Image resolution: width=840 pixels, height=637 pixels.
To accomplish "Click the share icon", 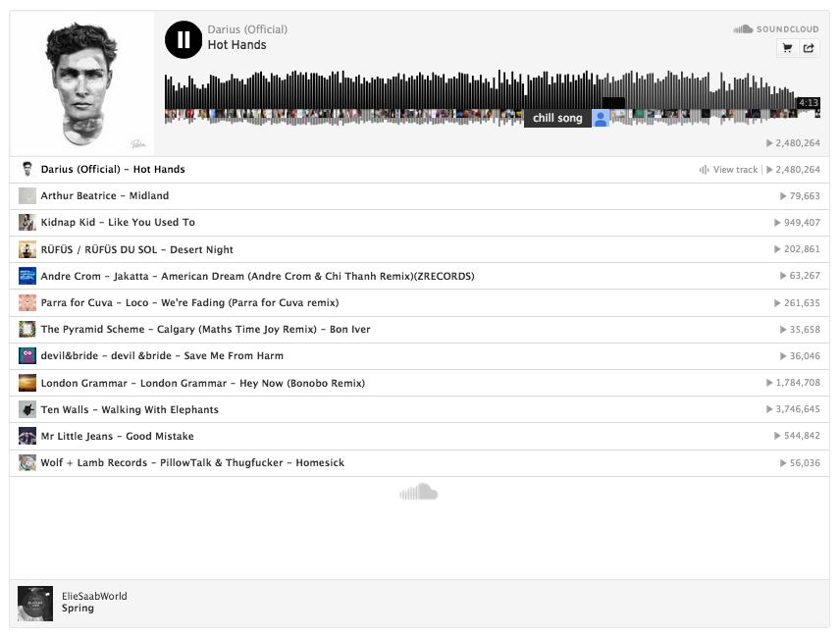I will [x=809, y=47].
